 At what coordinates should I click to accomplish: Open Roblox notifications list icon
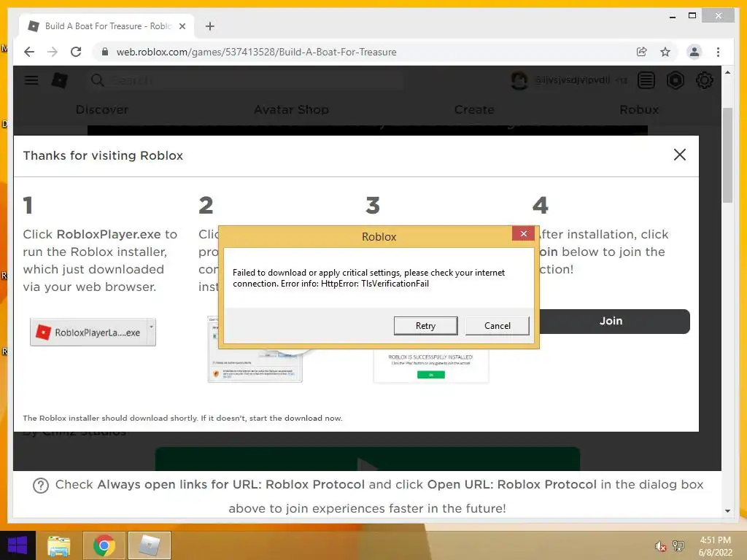pyautogui.click(x=646, y=80)
